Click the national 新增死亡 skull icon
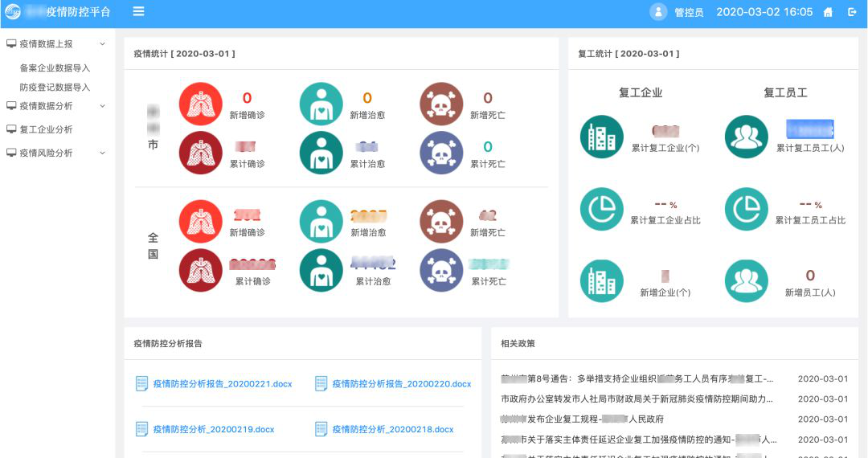 point(441,221)
